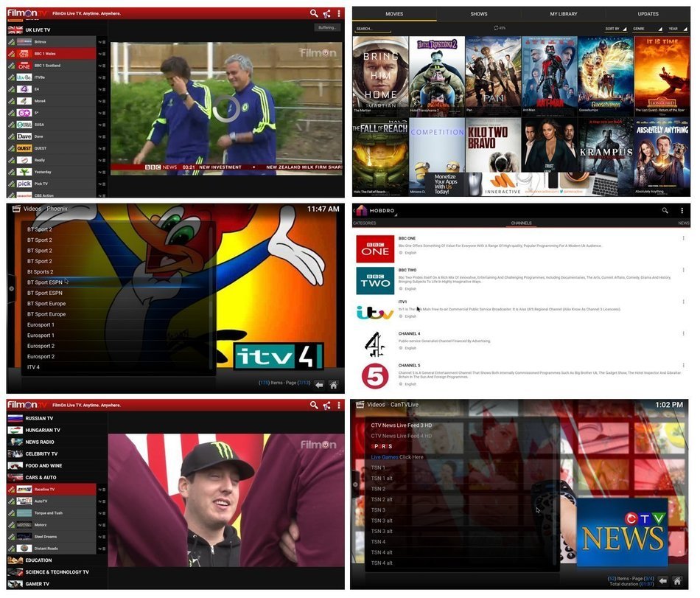Click share icon in Russian TV FilmOn window

tap(327, 406)
